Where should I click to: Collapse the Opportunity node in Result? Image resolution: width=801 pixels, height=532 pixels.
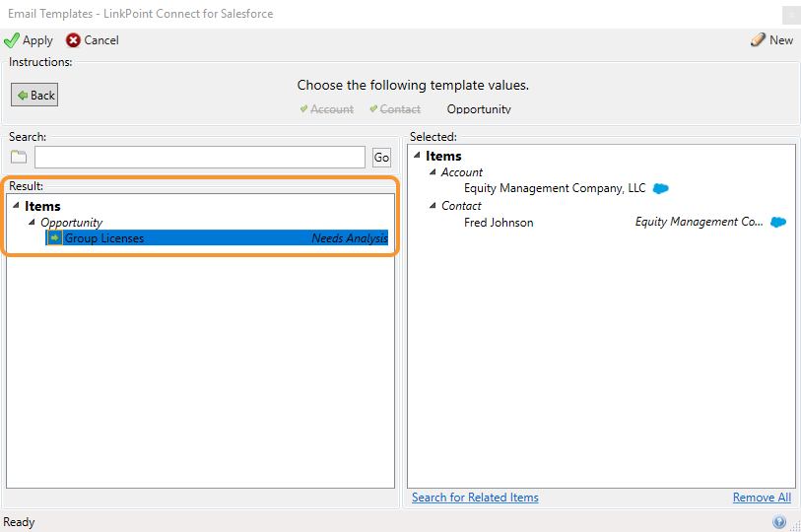pyautogui.click(x=32, y=222)
